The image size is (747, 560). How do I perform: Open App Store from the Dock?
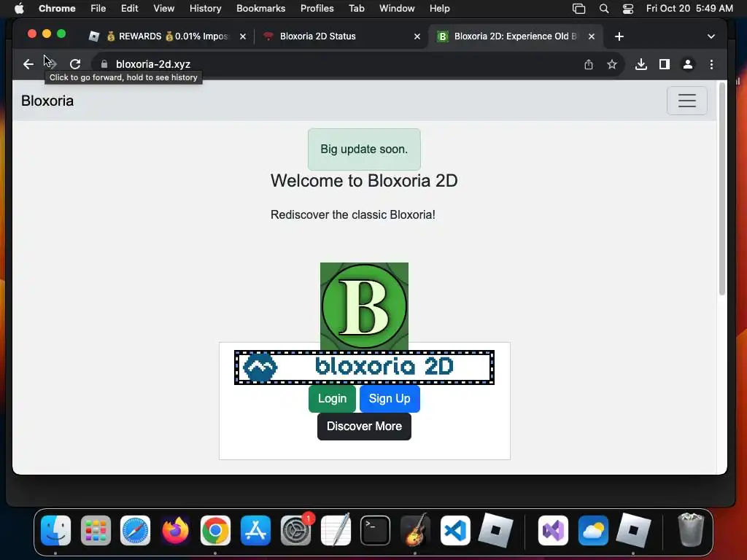255,531
